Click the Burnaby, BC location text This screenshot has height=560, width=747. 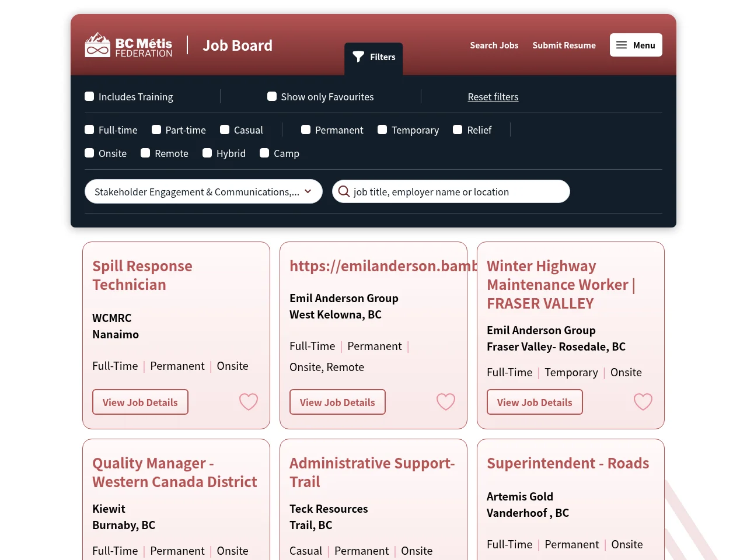(124, 525)
